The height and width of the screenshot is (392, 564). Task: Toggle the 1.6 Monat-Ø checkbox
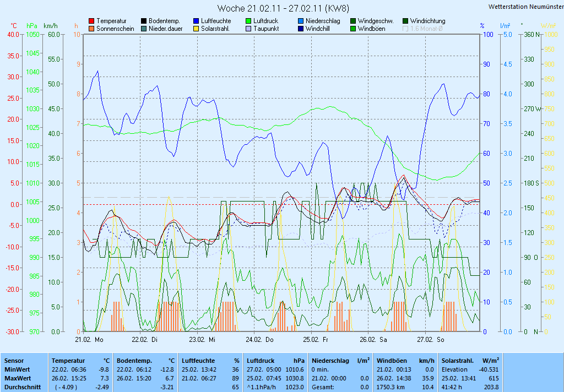405,29
